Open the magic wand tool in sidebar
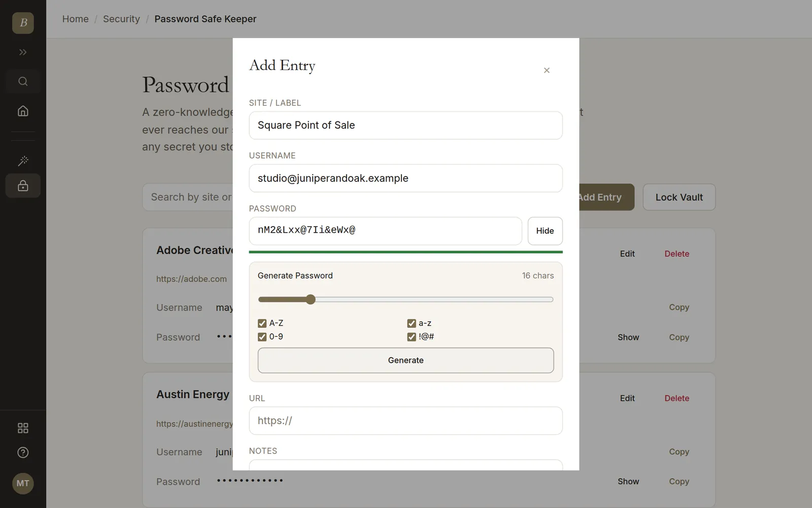812x508 pixels. coord(23,161)
